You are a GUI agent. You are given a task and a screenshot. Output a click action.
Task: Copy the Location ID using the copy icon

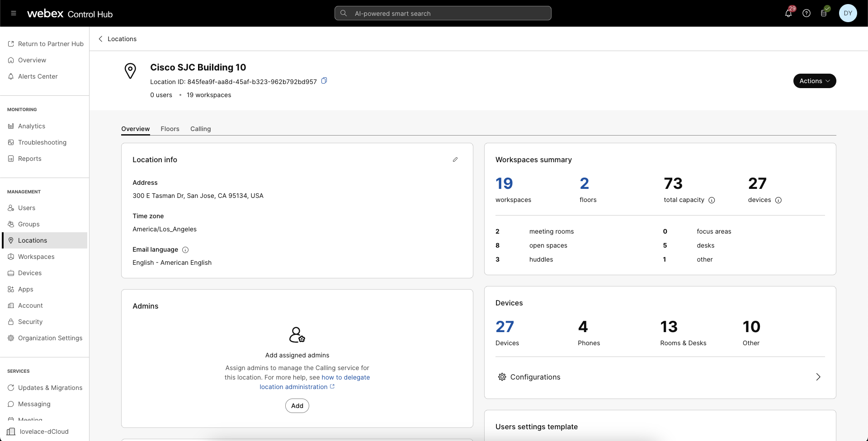pyautogui.click(x=324, y=80)
